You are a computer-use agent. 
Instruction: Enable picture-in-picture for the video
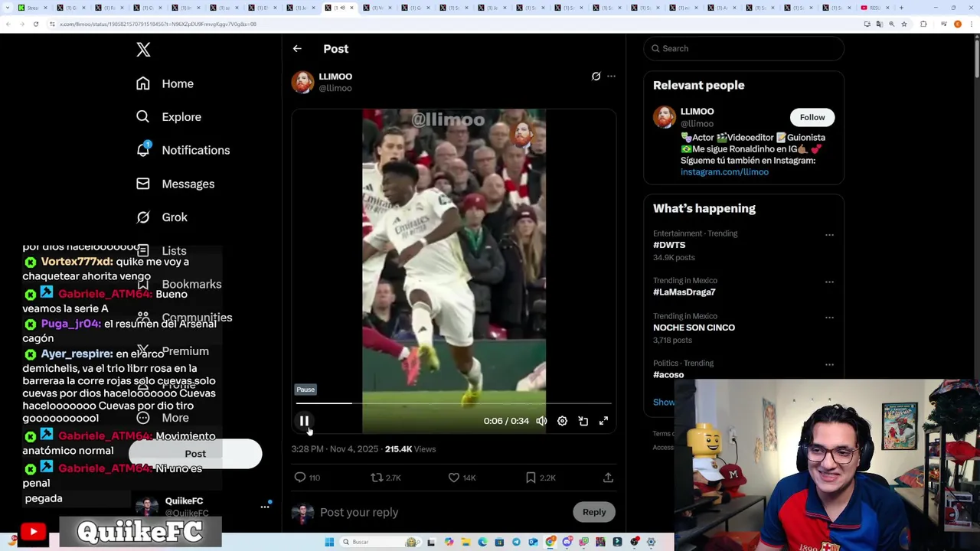click(x=583, y=421)
